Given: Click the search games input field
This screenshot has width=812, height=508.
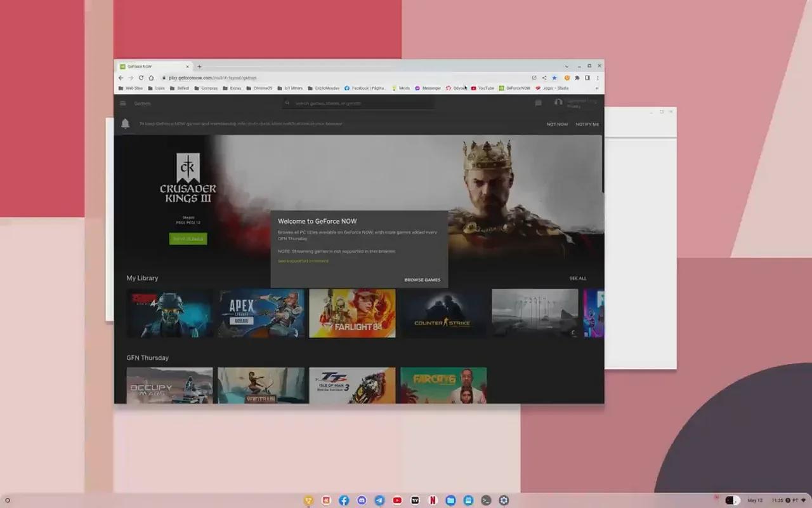Looking at the screenshot, I should 359,103.
